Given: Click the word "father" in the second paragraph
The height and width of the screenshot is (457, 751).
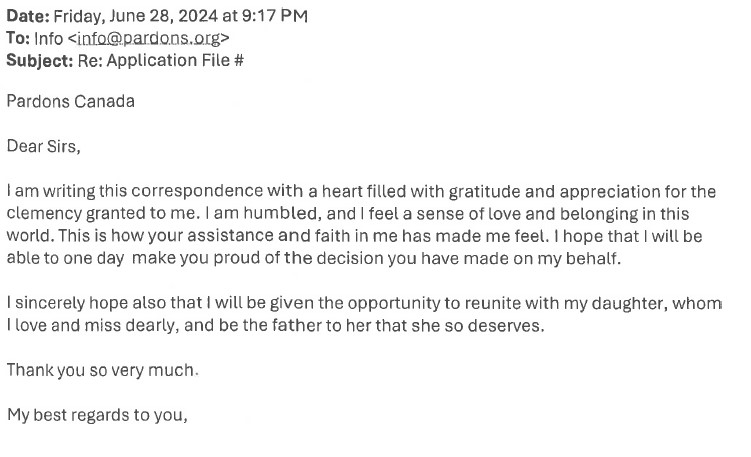Looking at the screenshot, I should coord(297,326).
